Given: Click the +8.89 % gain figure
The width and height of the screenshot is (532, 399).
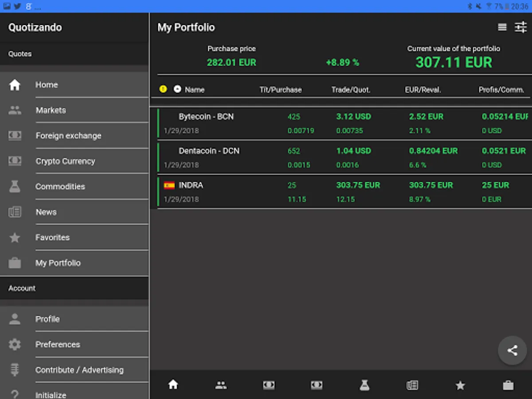Looking at the screenshot, I should click(342, 63).
